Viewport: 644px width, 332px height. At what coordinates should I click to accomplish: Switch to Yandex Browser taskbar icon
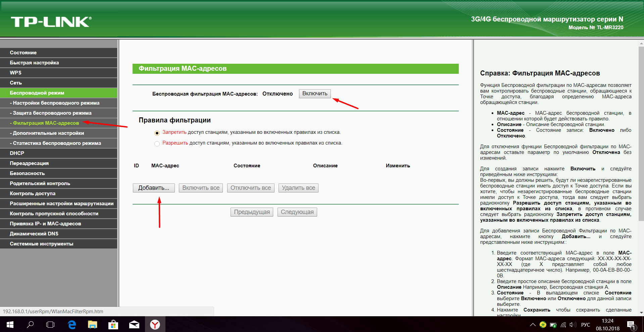tap(155, 324)
